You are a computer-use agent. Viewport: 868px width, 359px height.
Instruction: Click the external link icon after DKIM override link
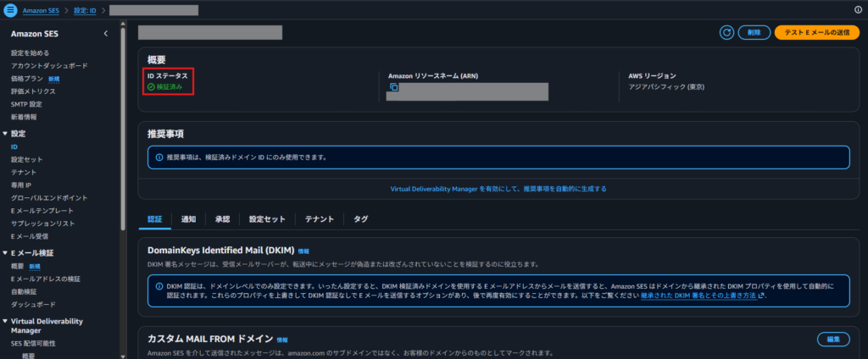pos(762,295)
